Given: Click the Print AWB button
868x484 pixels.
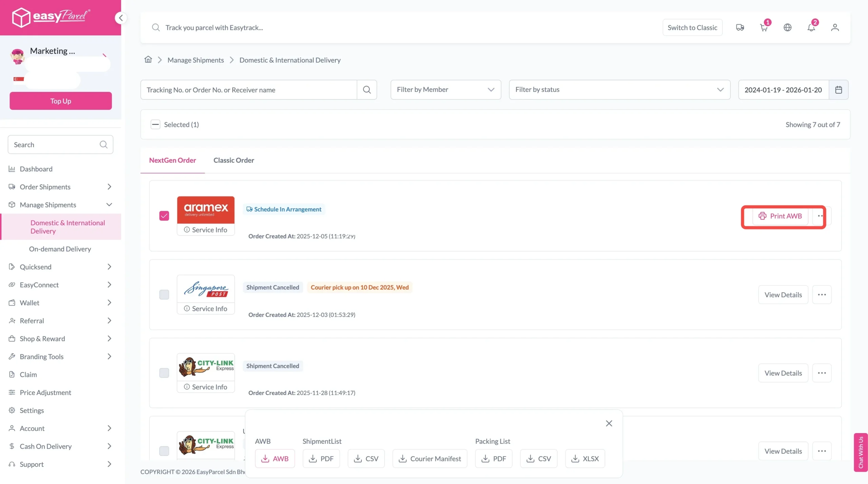Looking at the screenshot, I should pos(780,216).
